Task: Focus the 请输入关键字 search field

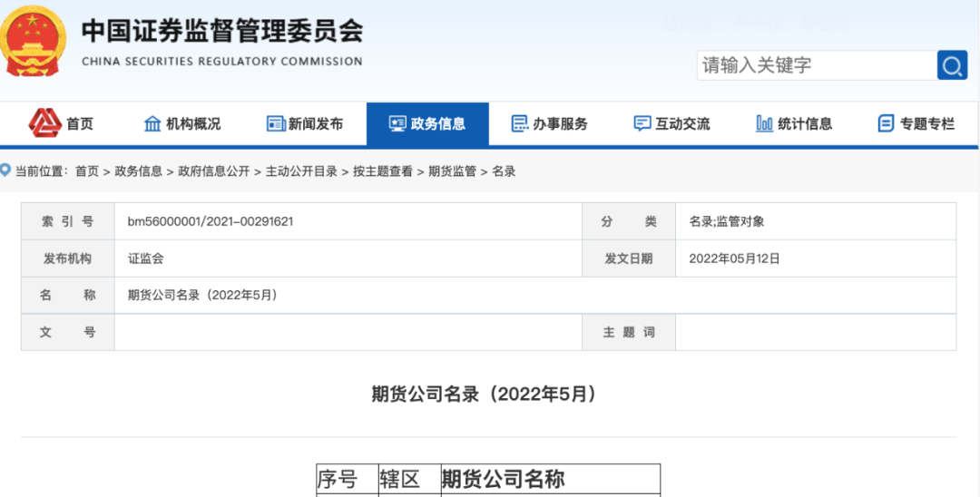Action: point(817,65)
